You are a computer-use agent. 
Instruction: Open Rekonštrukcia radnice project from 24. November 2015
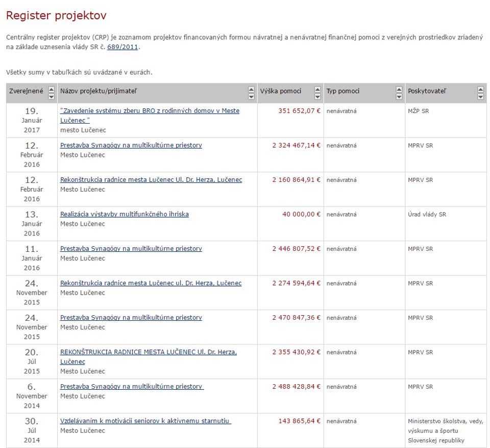coord(151,284)
